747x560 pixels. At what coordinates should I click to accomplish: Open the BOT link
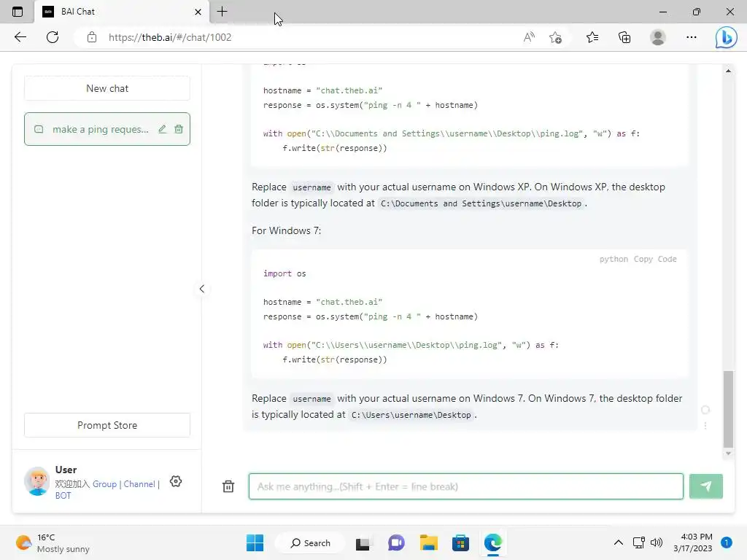coord(63,495)
